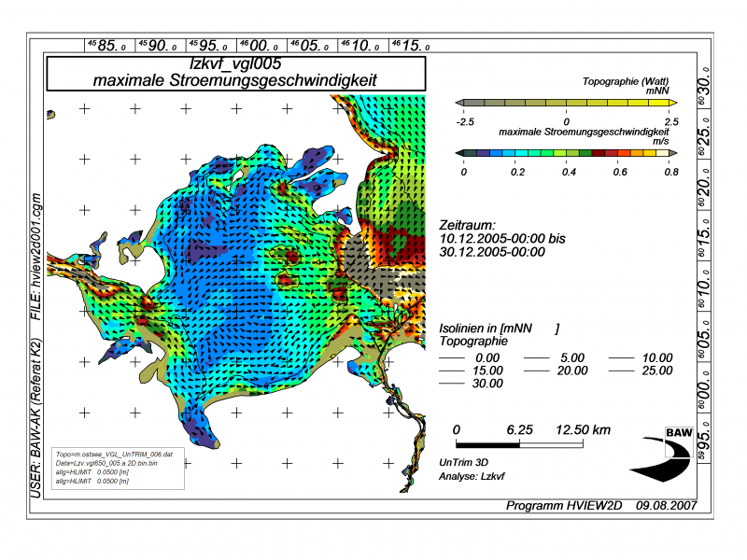Screen dimensions: 747x560
Task: Click the vertical 'FILE: hview2d001.cgm' label
Action: (36, 257)
